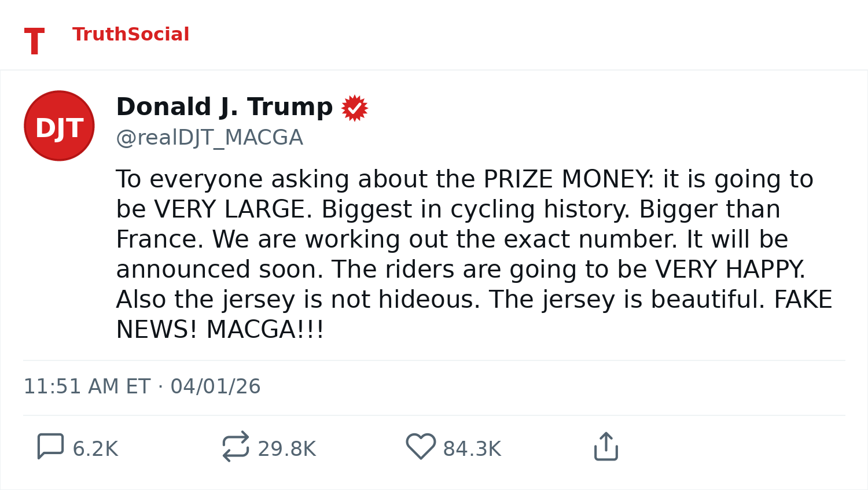View the 29.8K reposts count
868x490 pixels.
287,449
